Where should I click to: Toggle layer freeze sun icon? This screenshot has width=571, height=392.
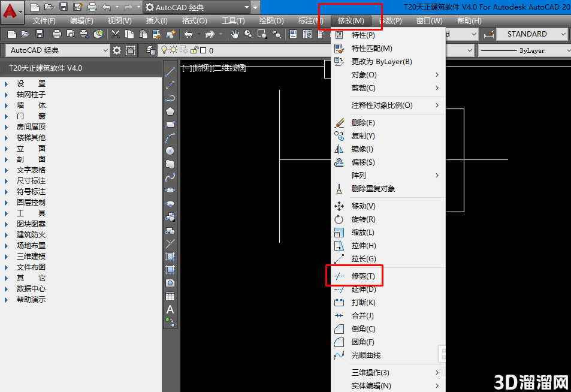click(x=173, y=50)
